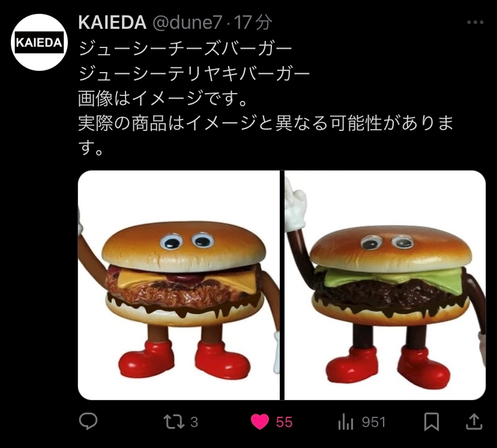The height and width of the screenshot is (448, 497).
Task: Enlarge the left cheeseburger figure image
Action: [x=179, y=285]
